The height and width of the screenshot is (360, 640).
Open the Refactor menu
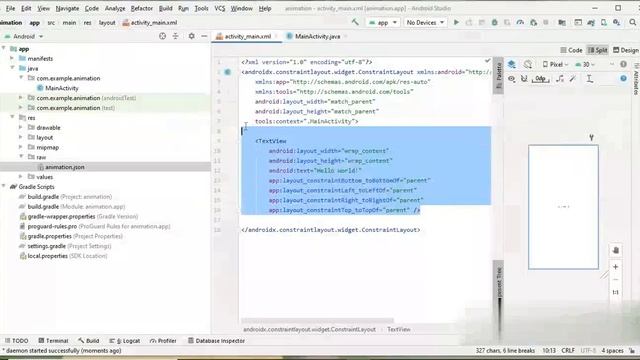[x=141, y=8]
